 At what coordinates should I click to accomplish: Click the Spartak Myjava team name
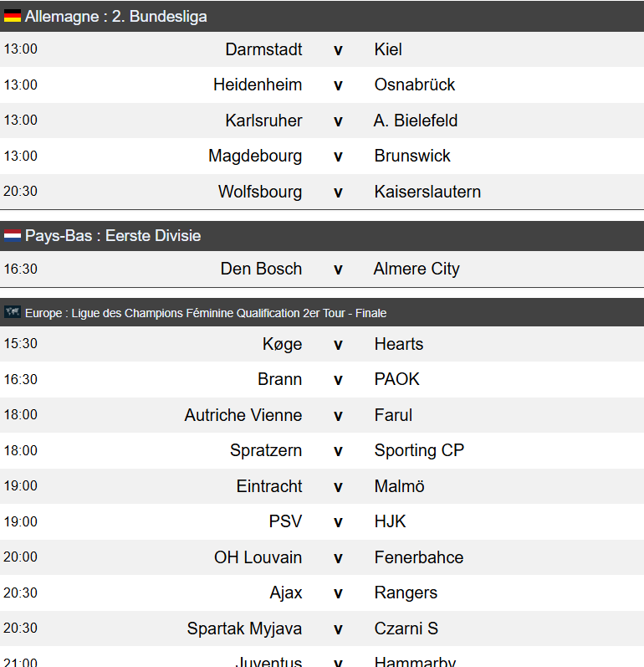pos(244,629)
